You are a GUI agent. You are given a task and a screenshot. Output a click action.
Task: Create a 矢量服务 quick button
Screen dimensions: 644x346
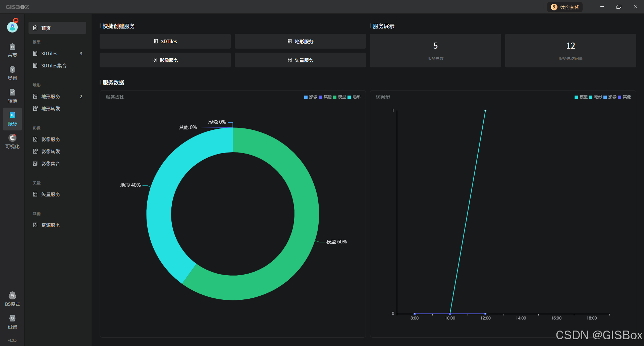coord(300,60)
